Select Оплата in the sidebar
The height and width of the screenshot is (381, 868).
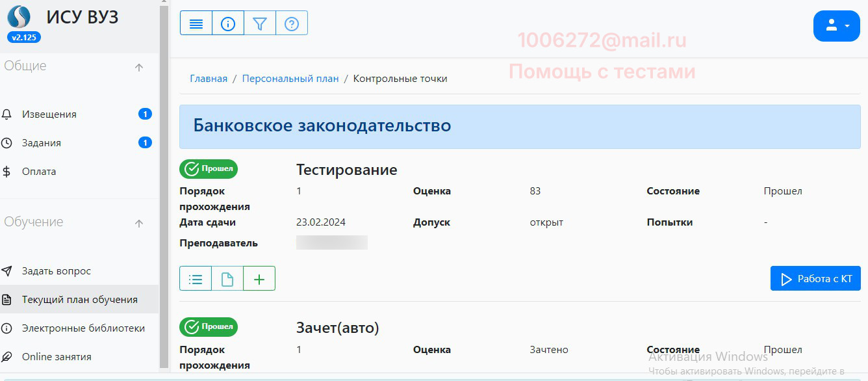coord(39,172)
